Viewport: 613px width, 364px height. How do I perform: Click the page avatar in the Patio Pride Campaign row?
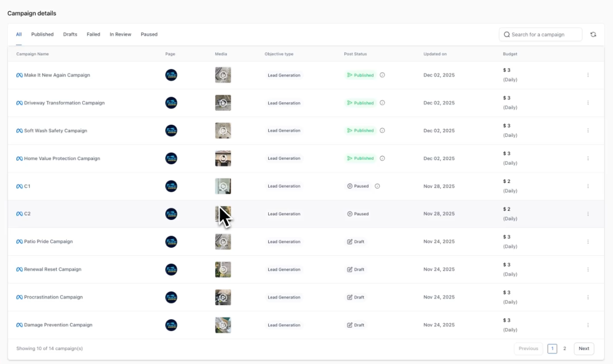click(x=171, y=242)
